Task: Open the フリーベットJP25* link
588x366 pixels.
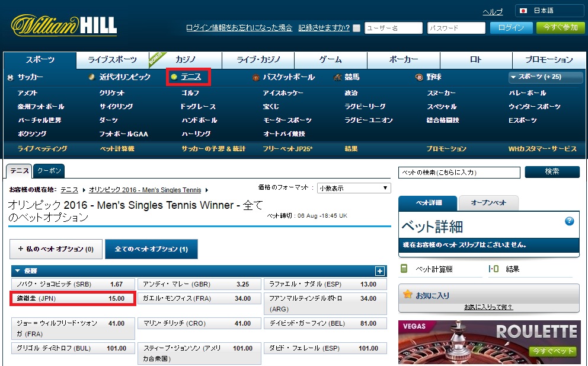Action: coord(287,149)
